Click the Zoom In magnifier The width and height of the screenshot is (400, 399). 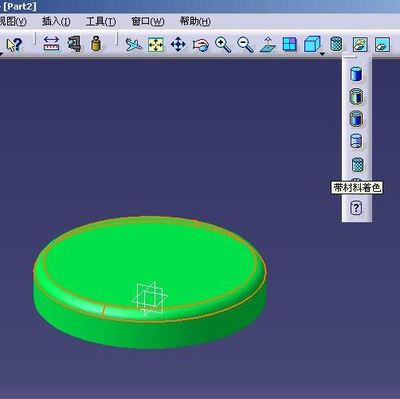223,44
